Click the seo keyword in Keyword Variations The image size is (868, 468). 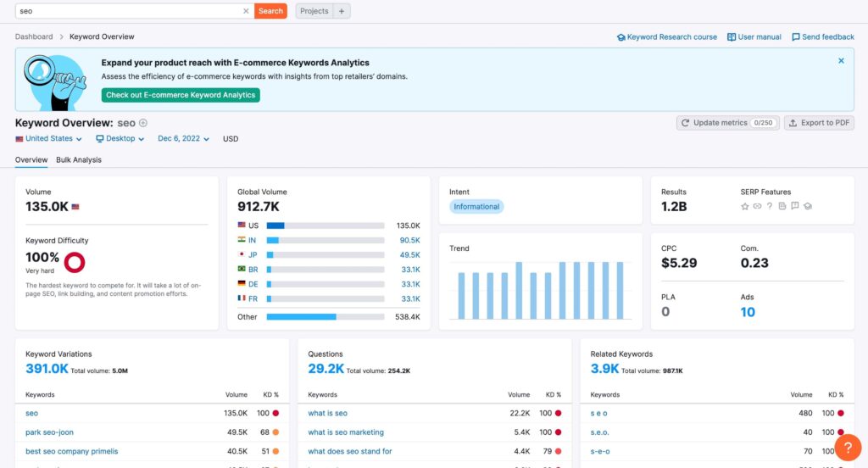click(31, 413)
